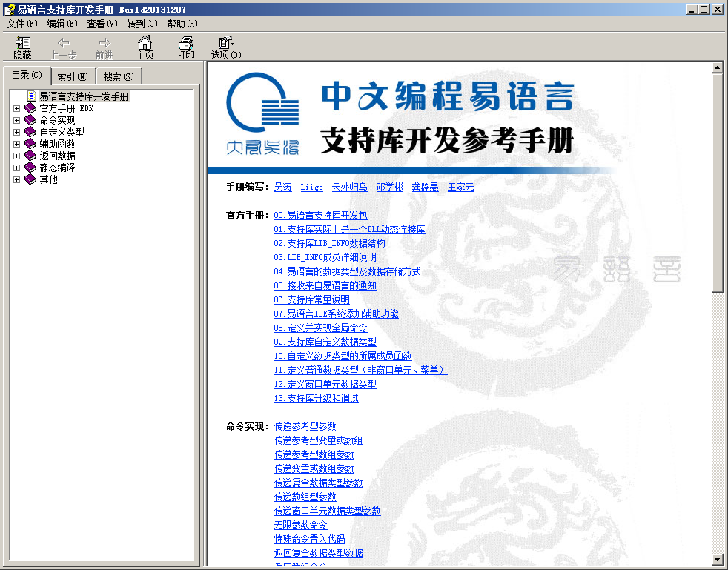
Task: Click book icon beside 自定义类型
Action: coord(30,132)
